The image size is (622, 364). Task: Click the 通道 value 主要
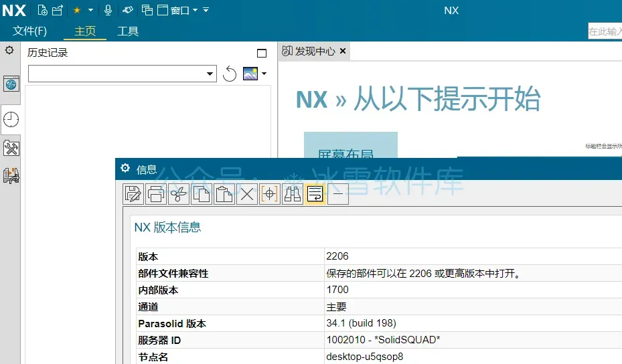click(336, 307)
